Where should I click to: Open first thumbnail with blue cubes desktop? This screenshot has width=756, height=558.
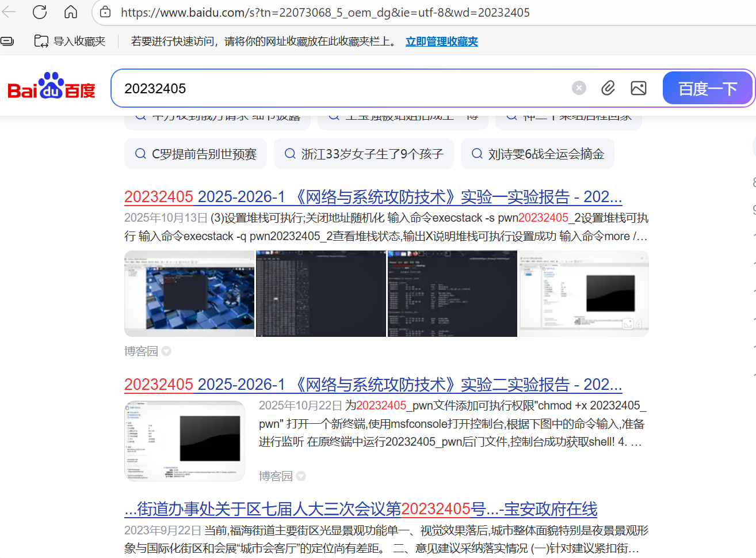(x=189, y=294)
